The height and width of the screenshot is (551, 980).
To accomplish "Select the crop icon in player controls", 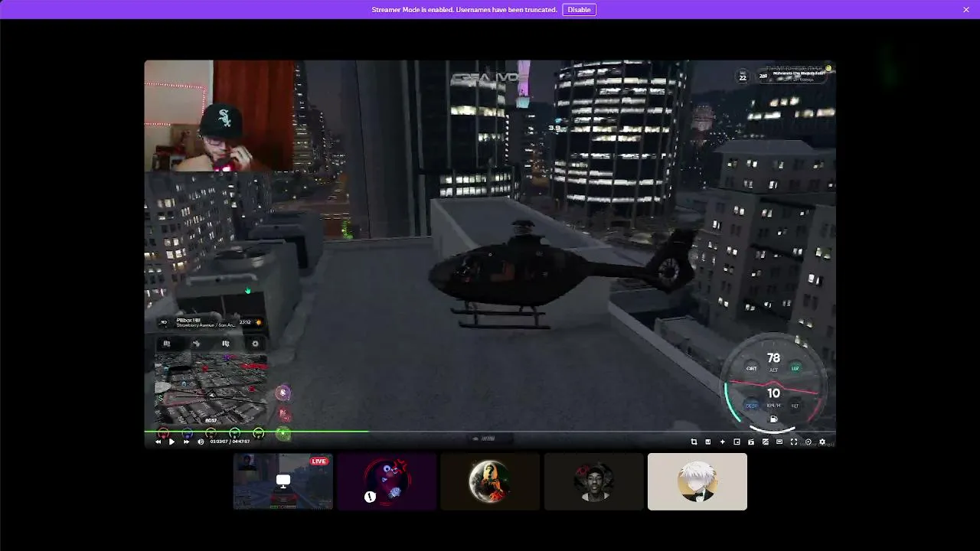I will pyautogui.click(x=694, y=442).
